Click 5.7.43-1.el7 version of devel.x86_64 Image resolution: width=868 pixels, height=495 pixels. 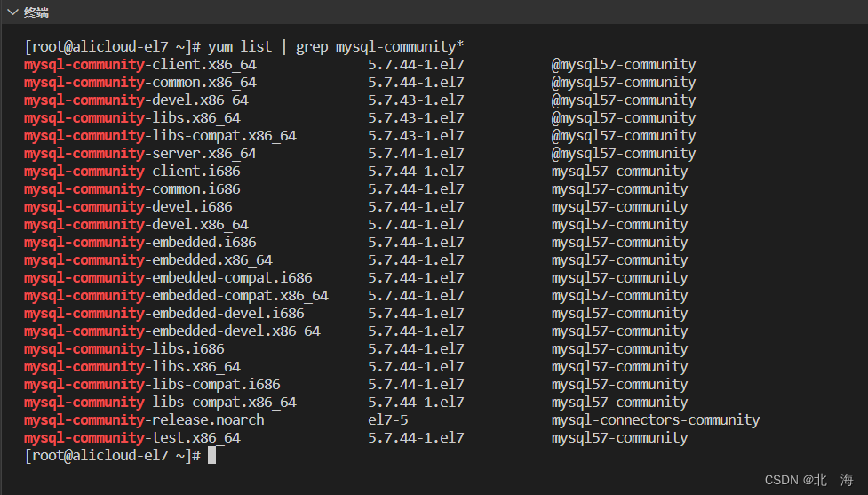pyautogui.click(x=417, y=100)
